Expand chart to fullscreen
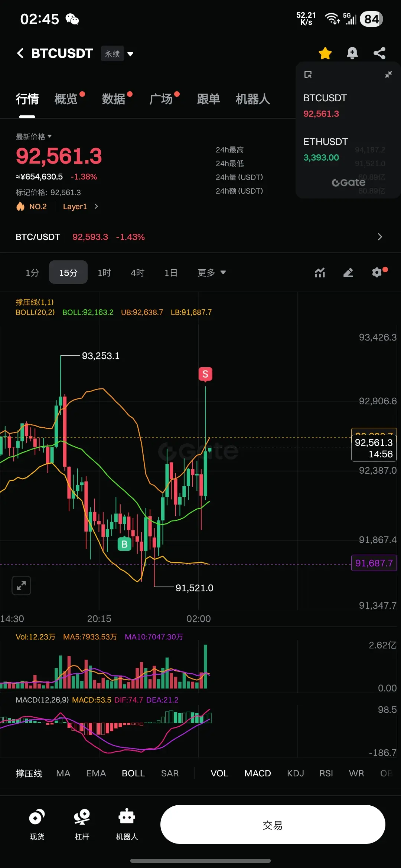Viewport: 401px width, 868px height. click(x=21, y=586)
